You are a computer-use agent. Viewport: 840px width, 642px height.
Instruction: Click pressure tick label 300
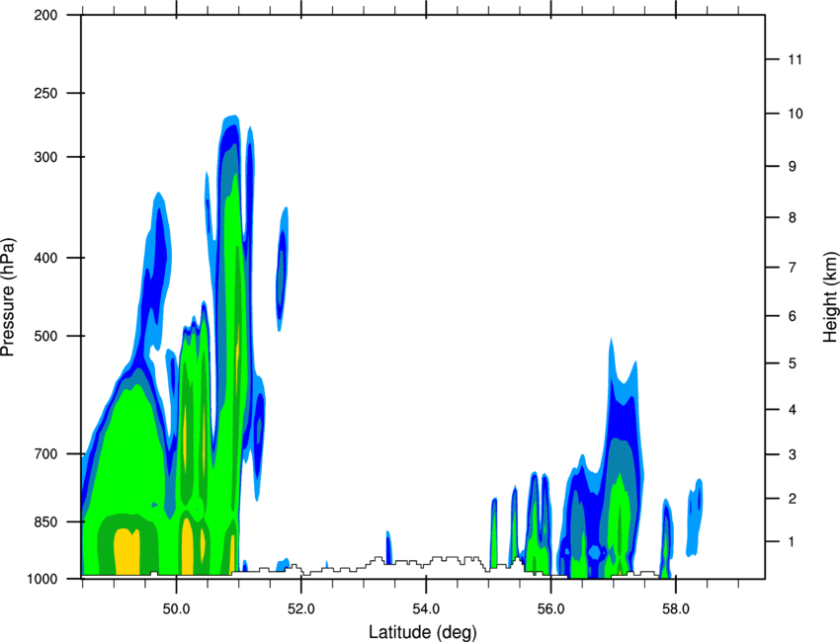click(45, 157)
